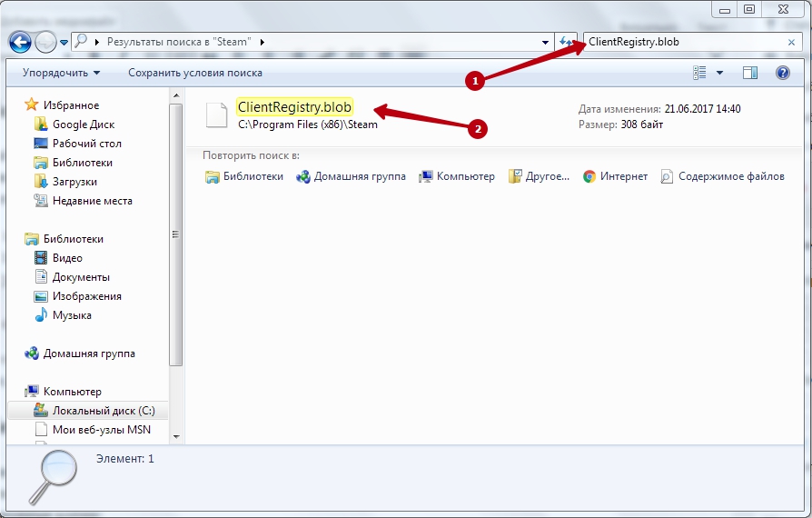
Task: Select Избранное in the navigation pane
Action: 71,105
